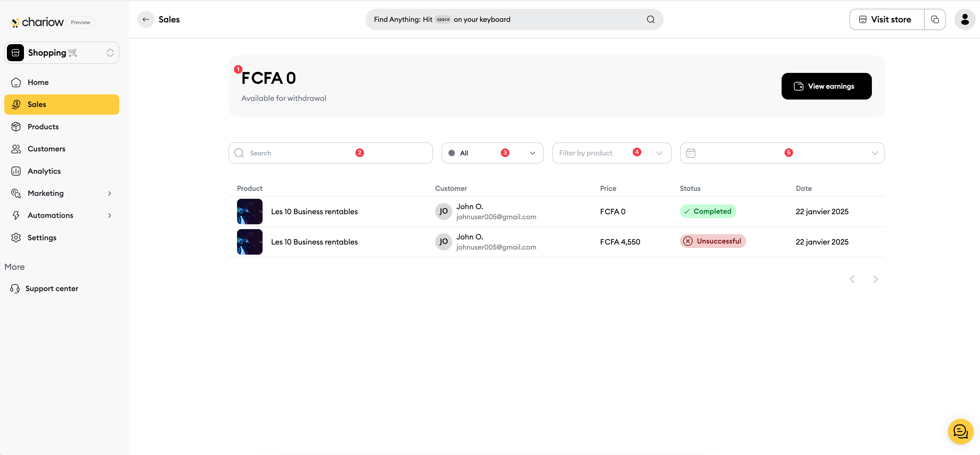Open Settings in the sidebar
Image resolution: width=980 pixels, height=455 pixels.
click(x=62, y=238)
